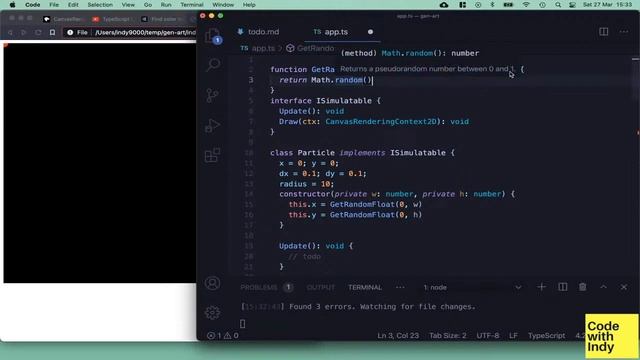640x360 pixels.
Task: Open the Run menu
Action: 166,5
